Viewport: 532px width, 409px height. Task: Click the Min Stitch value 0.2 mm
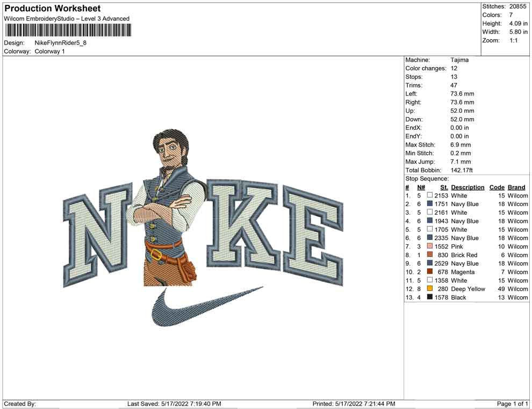tap(461, 153)
